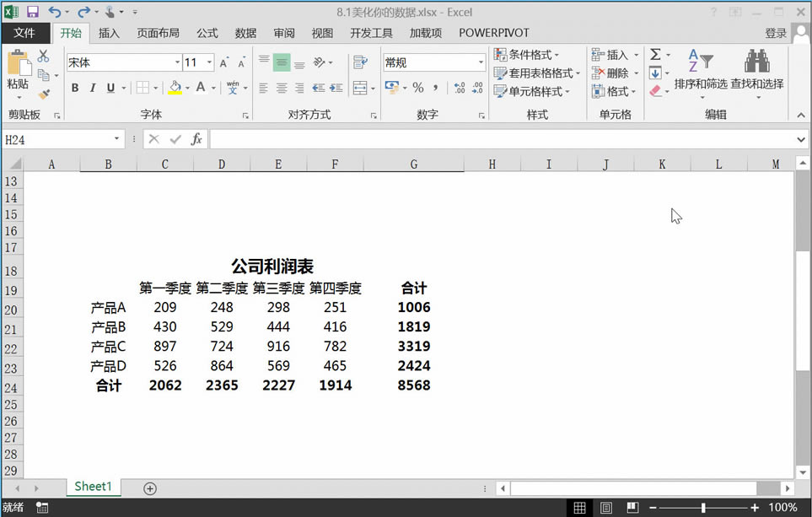The width and height of the screenshot is (812, 517).
Task: Select the Sheet1 worksheet tab
Action: [x=93, y=487]
